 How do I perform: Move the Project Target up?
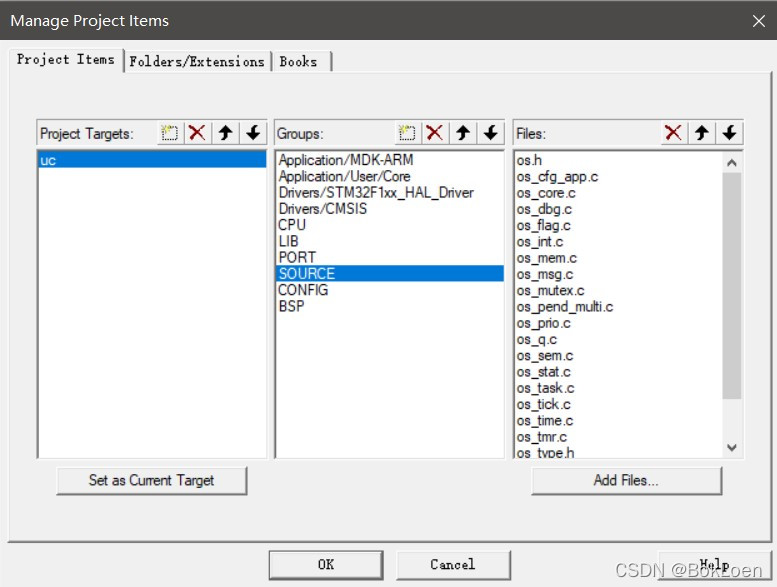(x=225, y=133)
